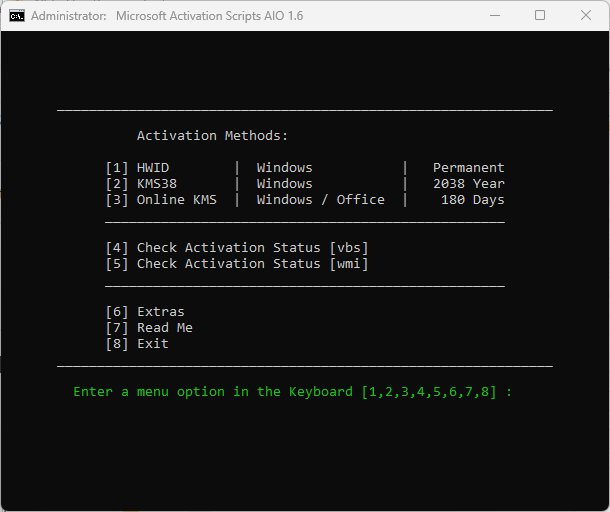Image resolution: width=610 pixels, height=512 pixels.
Task: Click the window title 'Microsoft Activation Scripts AIO 1.6'
Action: [209, 16]
